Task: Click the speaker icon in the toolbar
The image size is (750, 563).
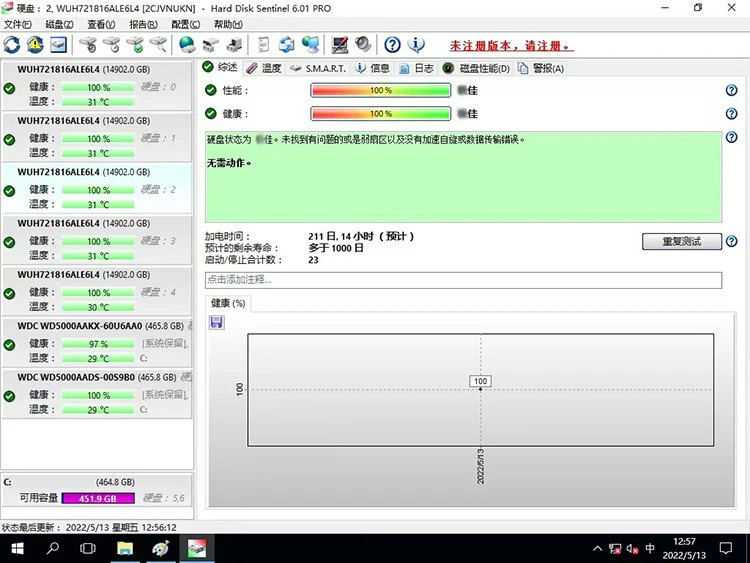Action: coord(363,45)
